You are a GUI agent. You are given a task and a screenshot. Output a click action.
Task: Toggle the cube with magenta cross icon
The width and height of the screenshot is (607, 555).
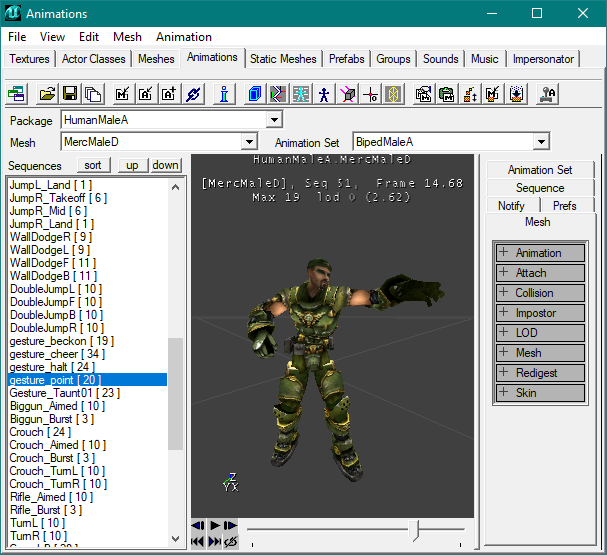(347, 94)
